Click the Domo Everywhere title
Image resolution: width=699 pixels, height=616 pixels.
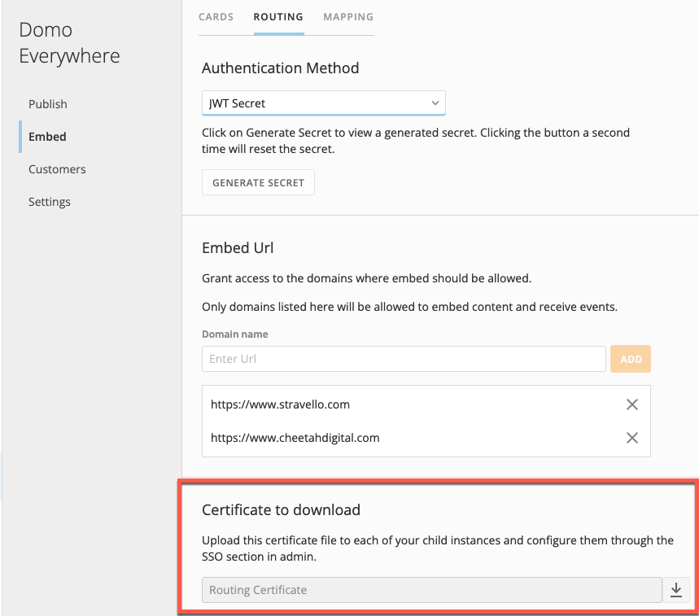[x=69, y=43]
